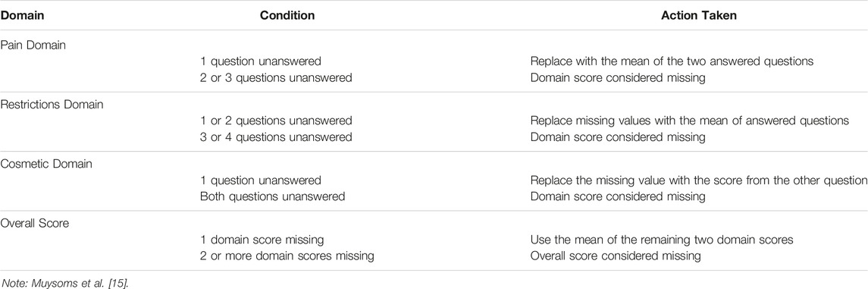Select the Restrictions Domain row label
The height and width of the screenshot is (289, 868).
click(x=52, y=105)
